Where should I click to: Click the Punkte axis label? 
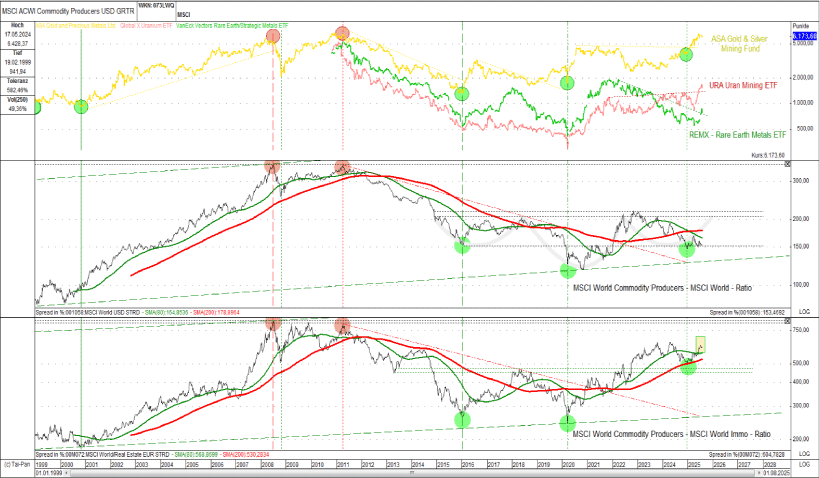tap(802, 27)
